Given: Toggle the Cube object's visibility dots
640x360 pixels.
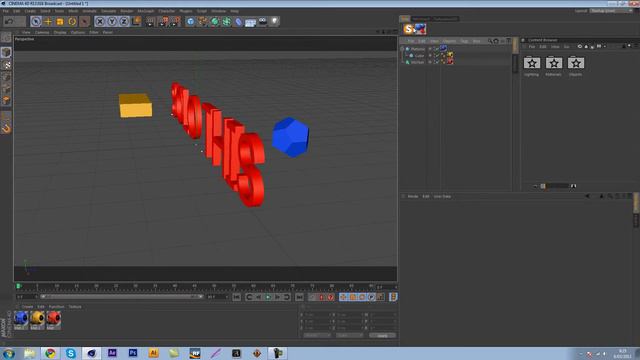Looking at the screenshot, I should tap(430, 56).
